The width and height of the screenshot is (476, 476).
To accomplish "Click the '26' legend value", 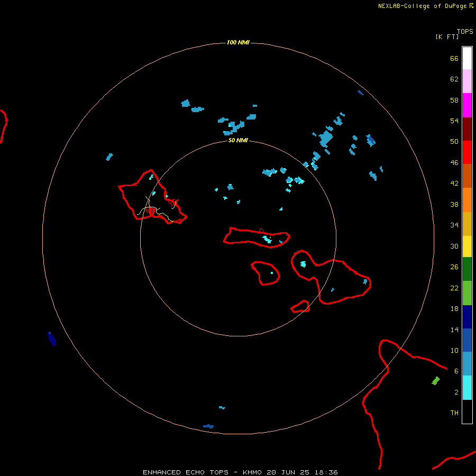I will coord(454,267).
